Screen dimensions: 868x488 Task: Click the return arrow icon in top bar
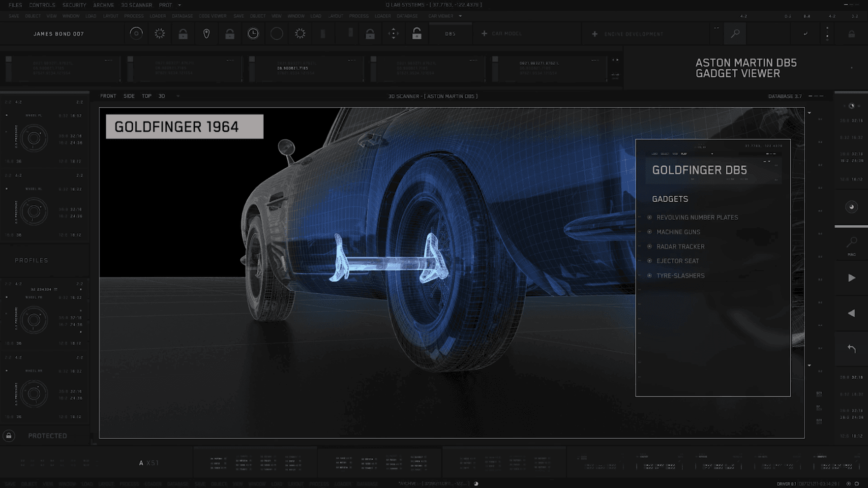coord(806,34)
